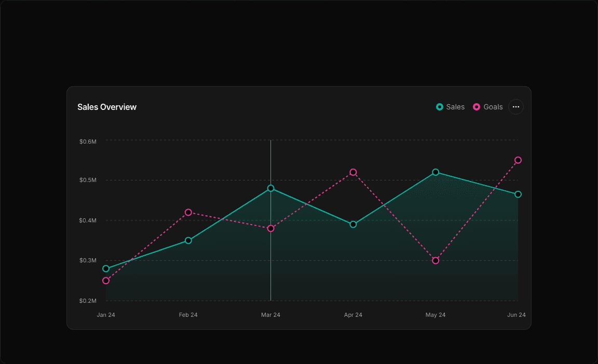Select the May 24 Goals data point
The image size is (598, 364).
(435, 260)
